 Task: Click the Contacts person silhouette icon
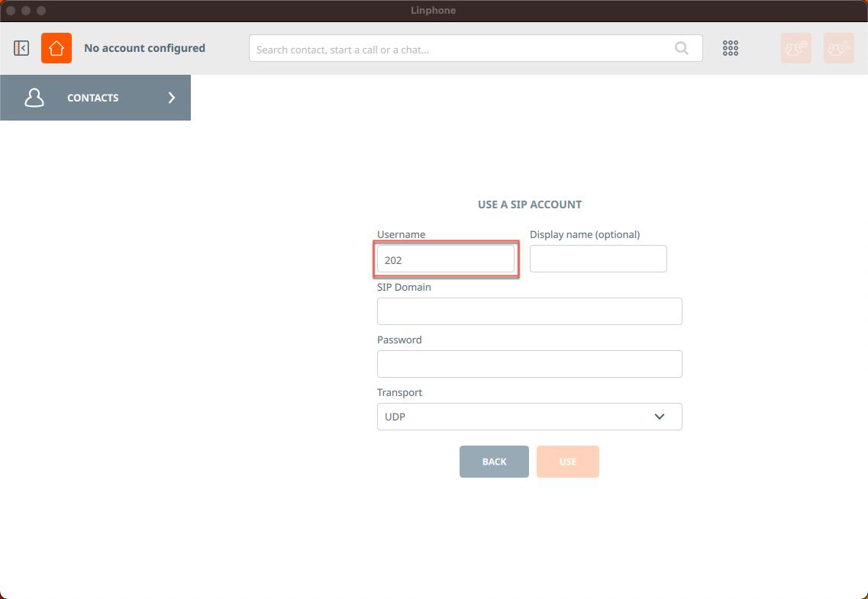click(x=34, y=98)
